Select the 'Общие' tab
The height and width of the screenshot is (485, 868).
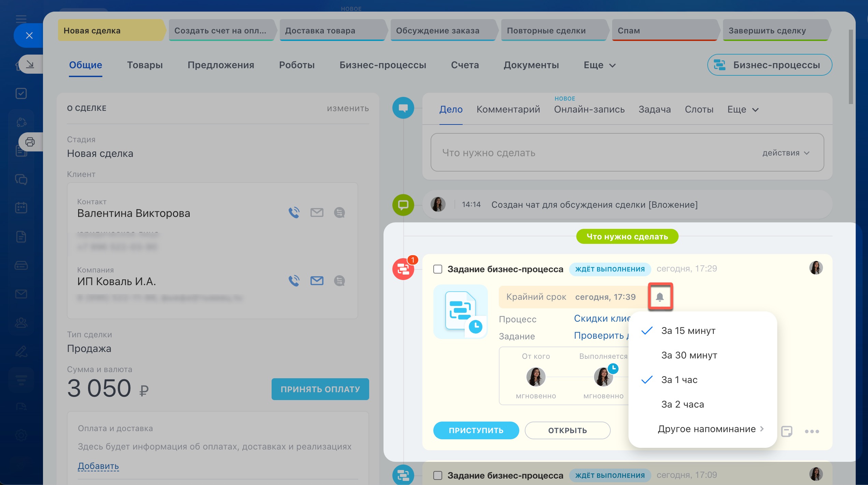(86, 65)
